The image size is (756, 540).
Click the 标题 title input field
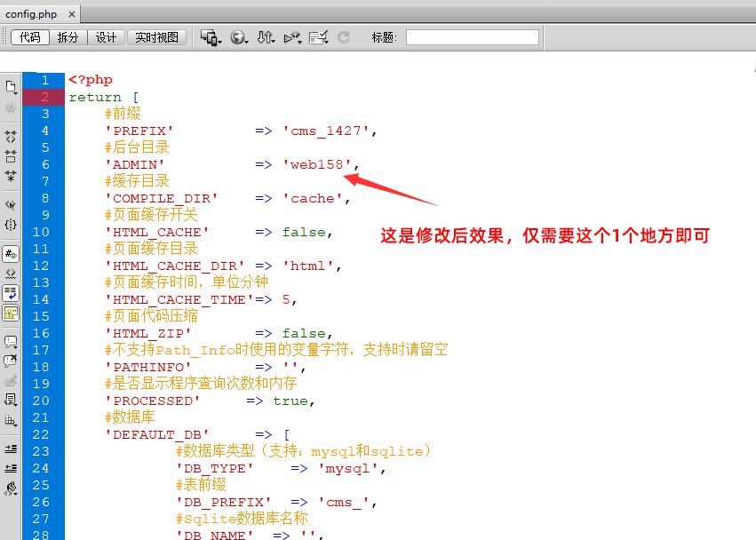pyautogui.click(x=472, y=37)
